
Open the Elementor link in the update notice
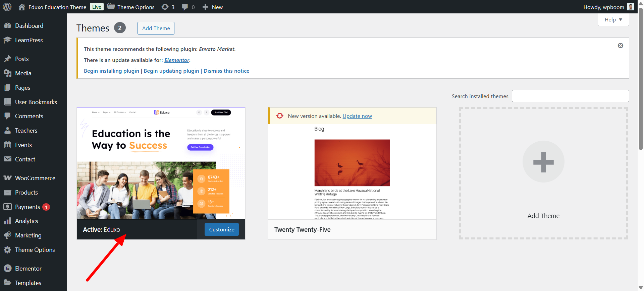click(x=177, y=60)
